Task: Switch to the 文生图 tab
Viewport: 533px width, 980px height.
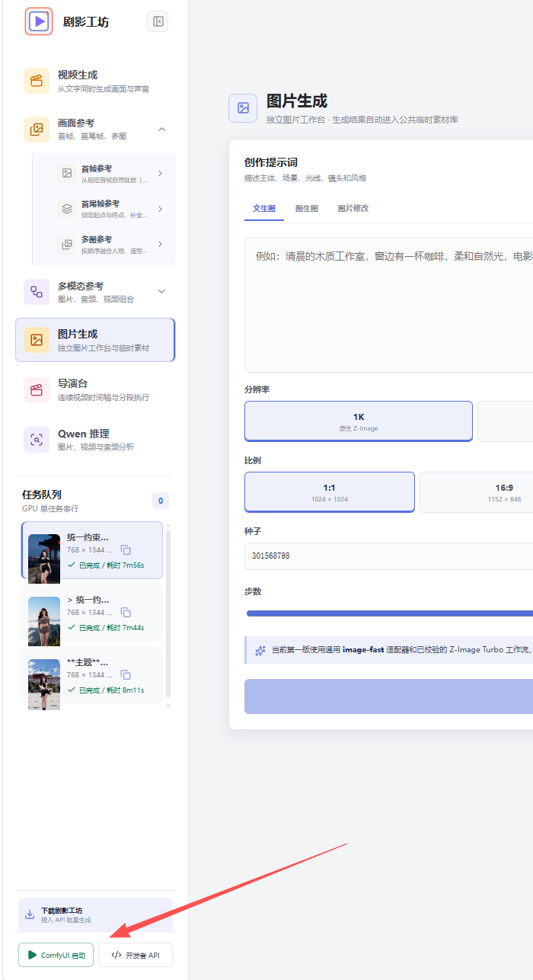Action: click(264, 208)
